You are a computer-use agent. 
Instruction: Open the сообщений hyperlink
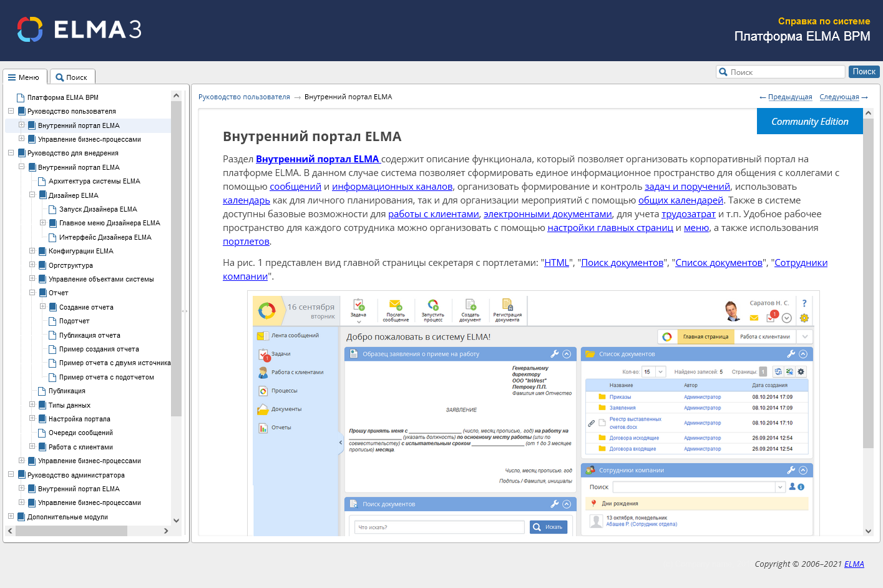[295, 187]
